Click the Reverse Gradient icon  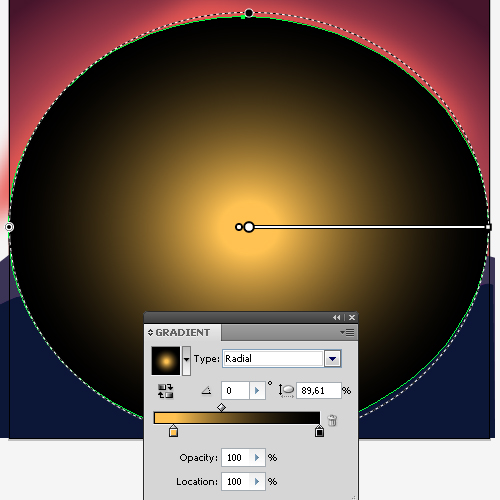[165, 391]
